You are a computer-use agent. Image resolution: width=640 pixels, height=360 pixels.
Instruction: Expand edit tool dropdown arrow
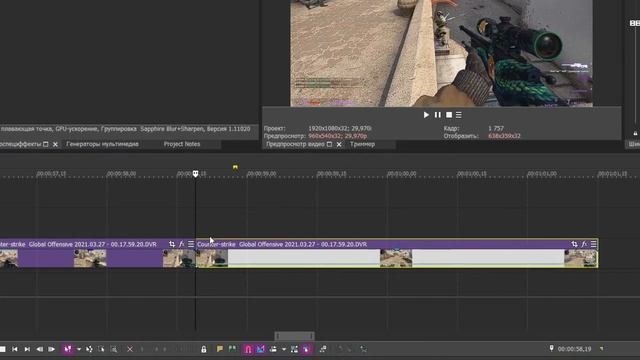click(x=79, y=349)
